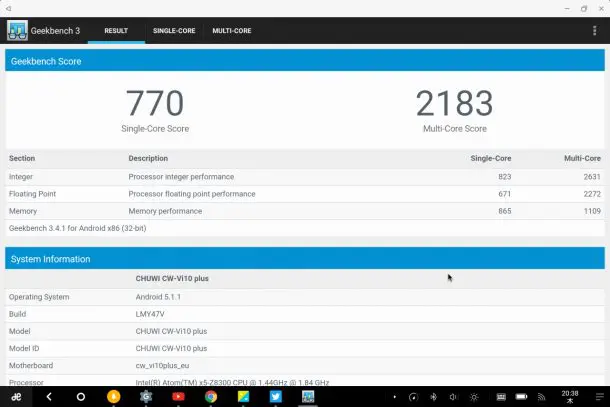Tap the taskbar home circle button
This screenshot has height=407, width=610.
81,397
